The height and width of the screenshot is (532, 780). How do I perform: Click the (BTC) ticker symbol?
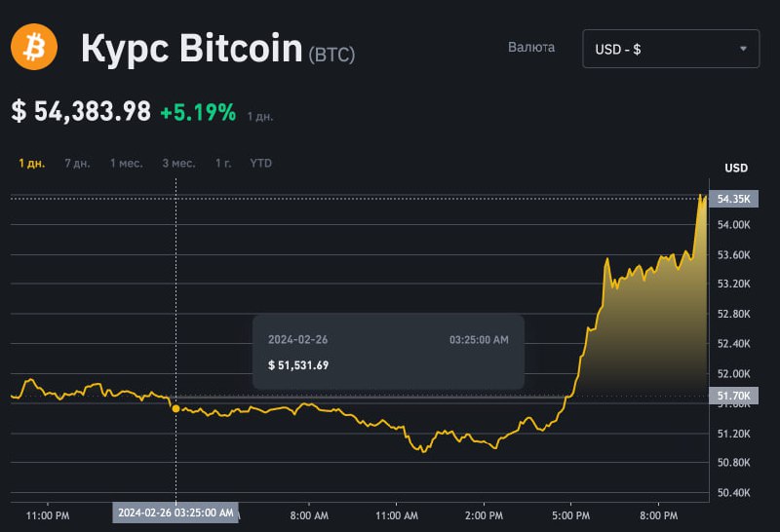pos(331,55)
